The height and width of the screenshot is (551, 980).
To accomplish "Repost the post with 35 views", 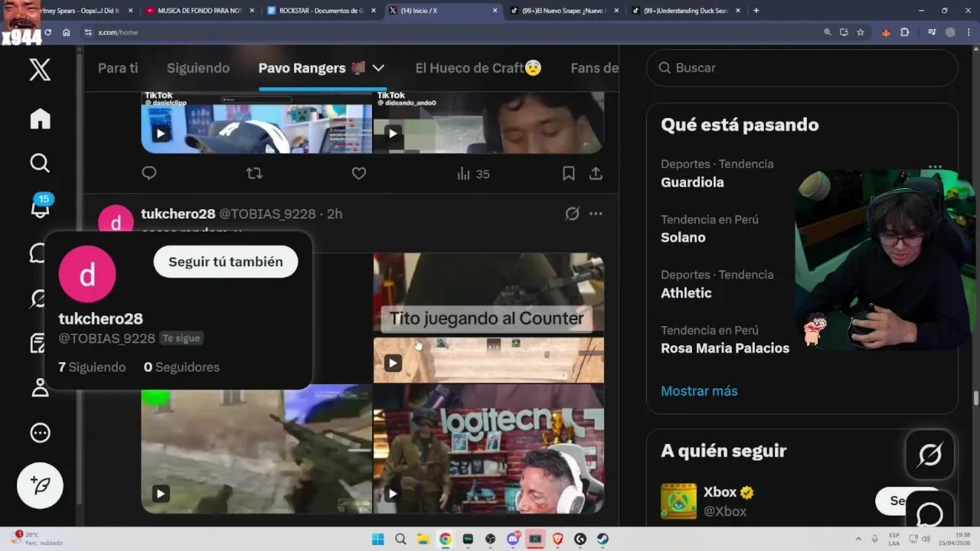I will (x=254, y=174).
